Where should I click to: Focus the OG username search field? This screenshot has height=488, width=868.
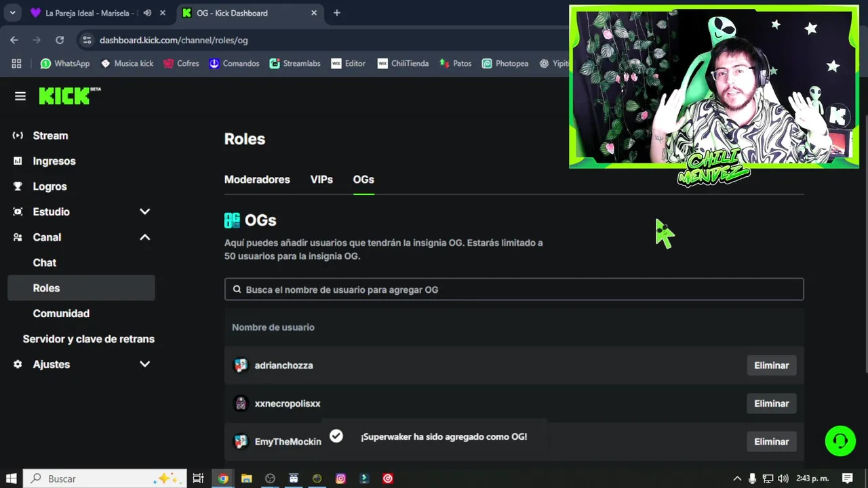[514, 289]
